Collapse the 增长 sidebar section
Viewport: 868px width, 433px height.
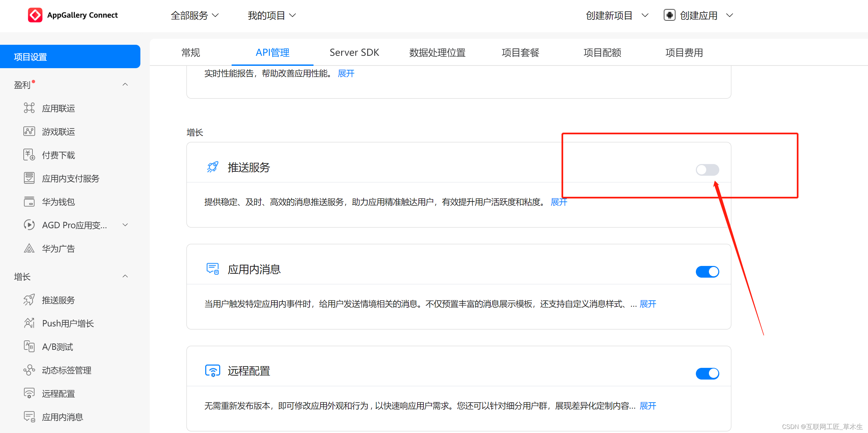pos(125,276)
